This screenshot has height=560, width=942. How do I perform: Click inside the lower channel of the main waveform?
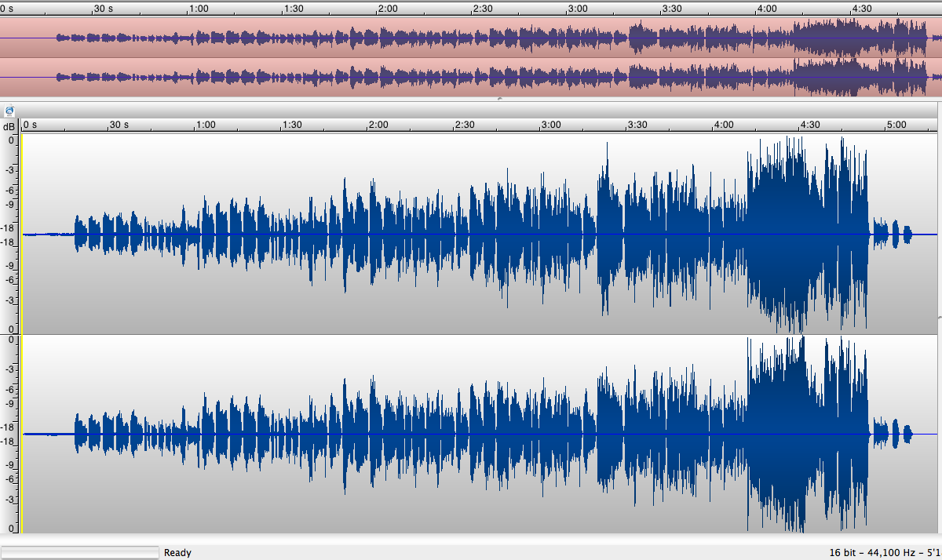click(480, 435)
